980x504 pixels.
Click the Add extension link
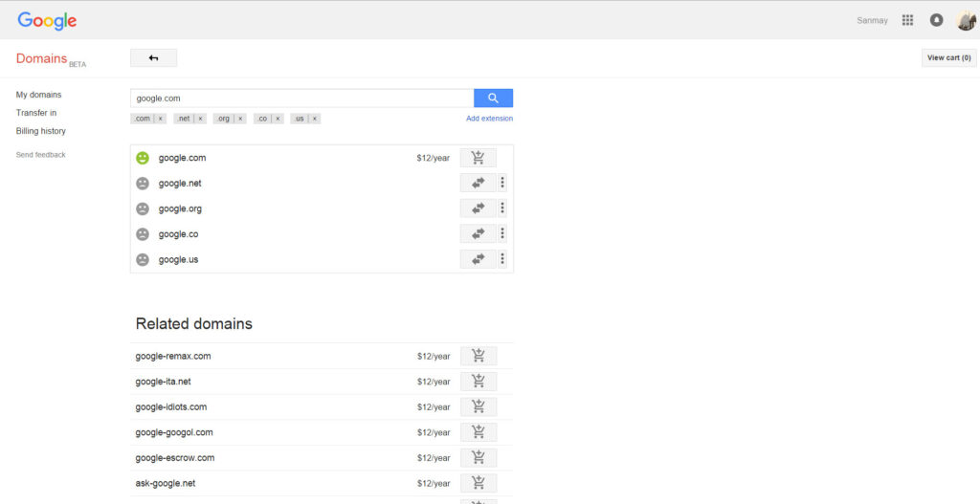click(489, 119)
